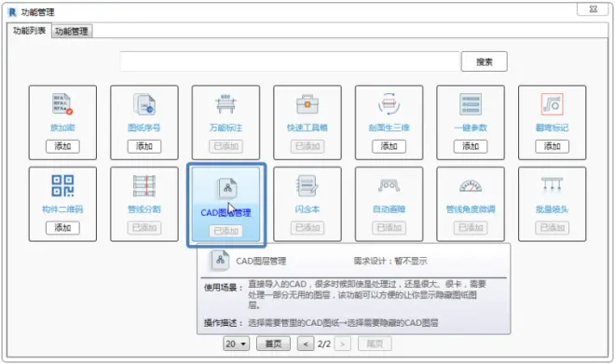Viewport: 615px width, 364px height.
Task: Click the 构件二维码 QR code icon
Action: point(62,185)
